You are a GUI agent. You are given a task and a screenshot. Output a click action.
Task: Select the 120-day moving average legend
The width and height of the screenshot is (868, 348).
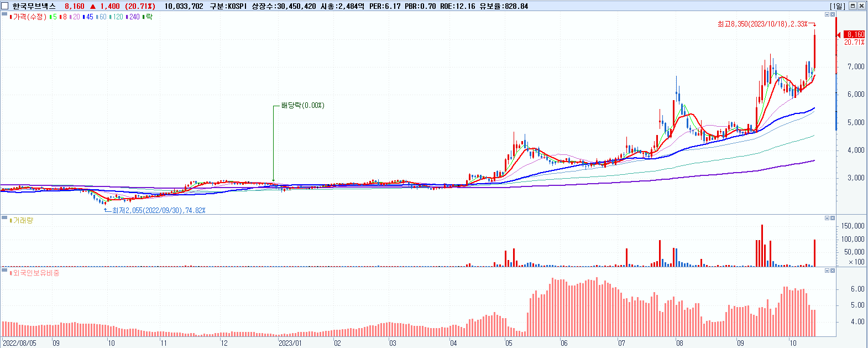pyautogui.click(x=116, y=17)
